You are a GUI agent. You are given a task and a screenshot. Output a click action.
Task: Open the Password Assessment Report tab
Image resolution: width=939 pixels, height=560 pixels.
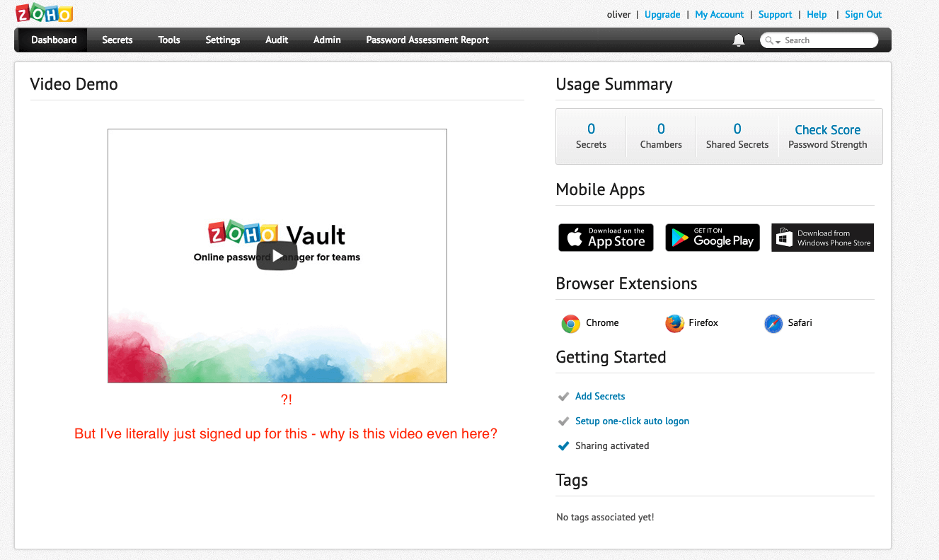[427, 40]
